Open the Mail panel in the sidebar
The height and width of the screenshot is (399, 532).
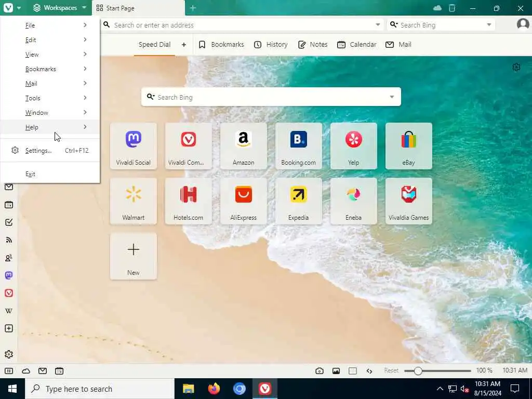[9, 187]
